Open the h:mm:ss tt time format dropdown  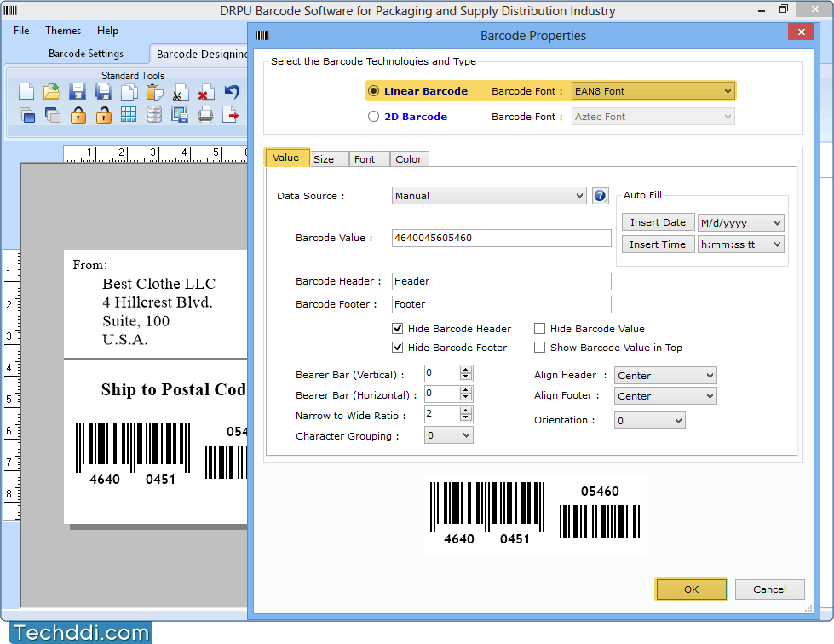[740, 244]
